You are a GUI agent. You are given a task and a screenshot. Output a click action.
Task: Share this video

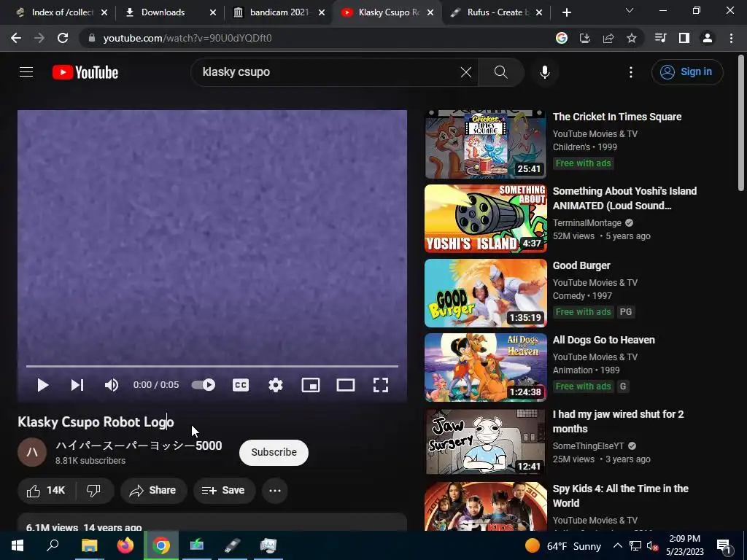click(153, 491)
